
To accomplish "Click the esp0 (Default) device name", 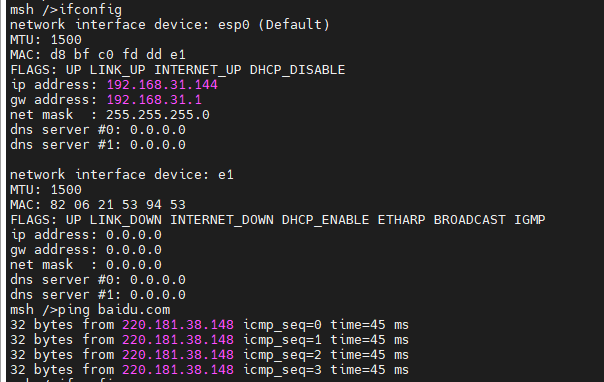I will pyautogui.click(x=274, y=25).
